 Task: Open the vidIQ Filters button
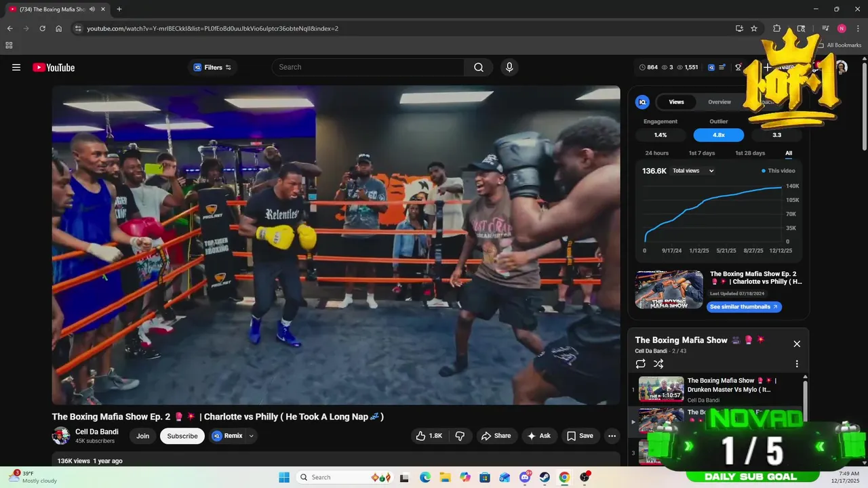click(213, 67)
